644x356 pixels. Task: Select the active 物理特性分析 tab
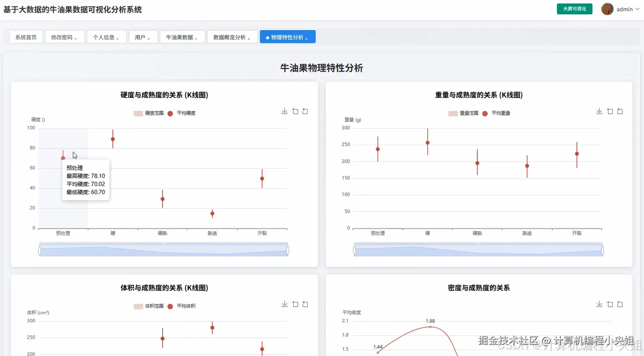[287, 37]
